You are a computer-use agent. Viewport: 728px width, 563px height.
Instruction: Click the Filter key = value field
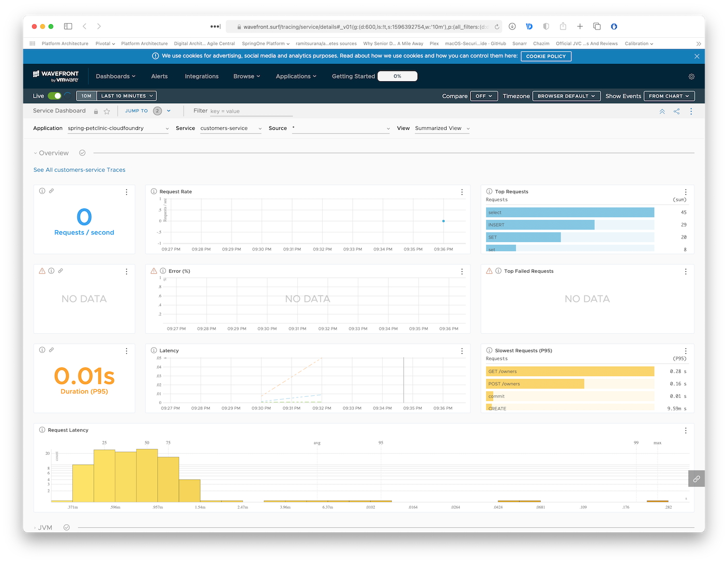(251, 111)
